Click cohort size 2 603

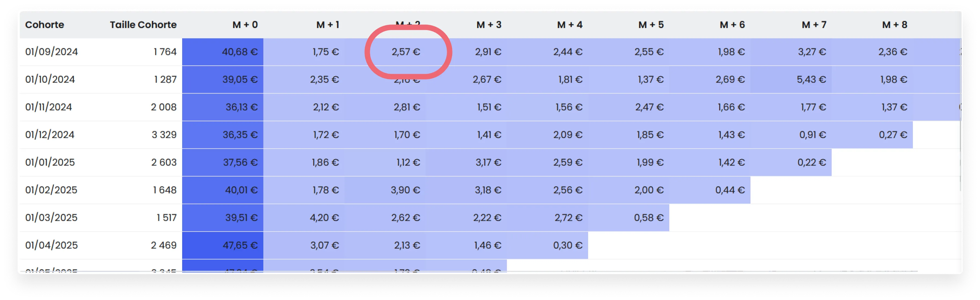point(164,163)
